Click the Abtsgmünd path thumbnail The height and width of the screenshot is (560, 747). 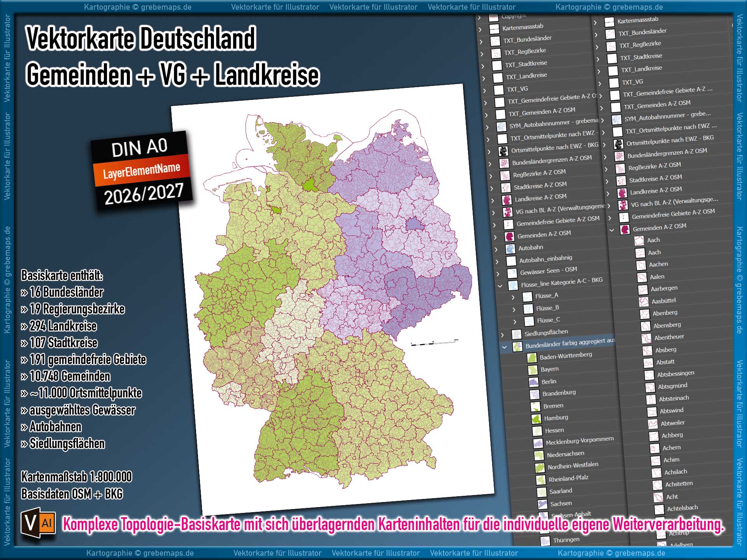pyautogui.click(x=650, y=387)
